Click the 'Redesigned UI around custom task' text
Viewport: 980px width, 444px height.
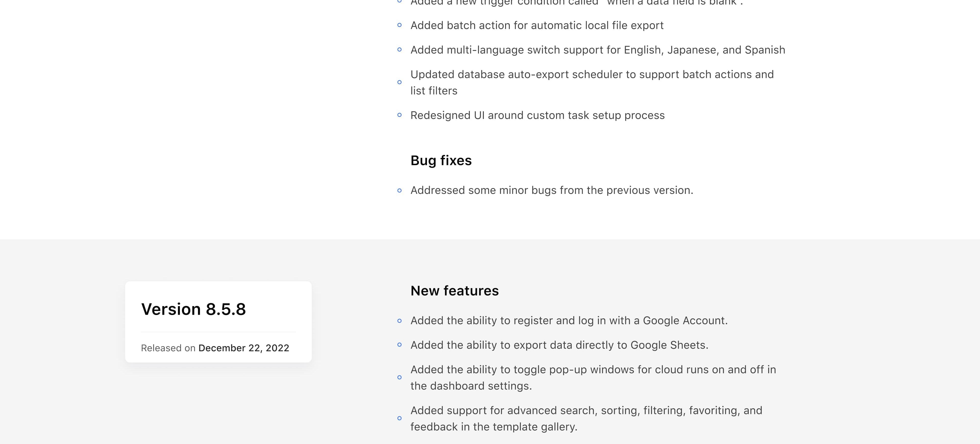537,115
